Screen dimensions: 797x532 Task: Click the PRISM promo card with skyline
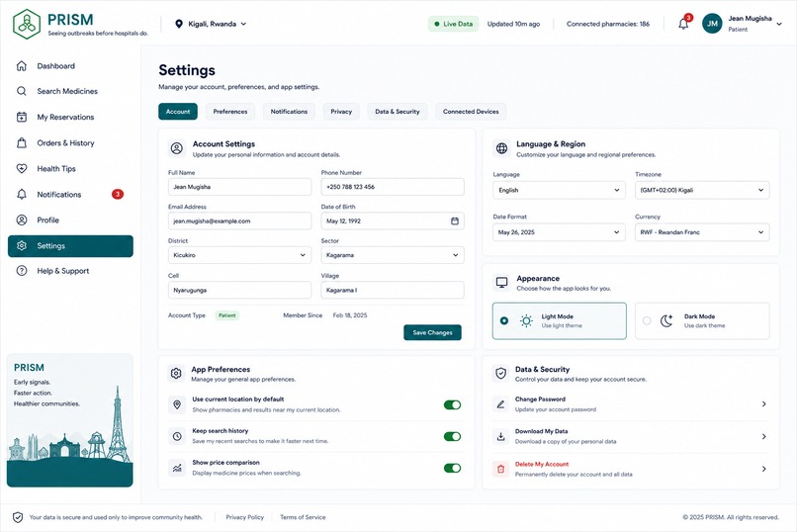(70, 420)
